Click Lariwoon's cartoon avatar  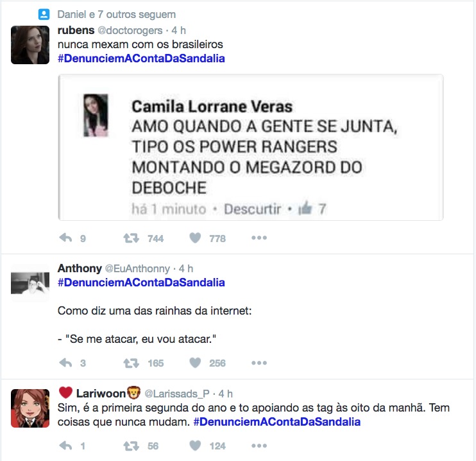coord(30,408)
